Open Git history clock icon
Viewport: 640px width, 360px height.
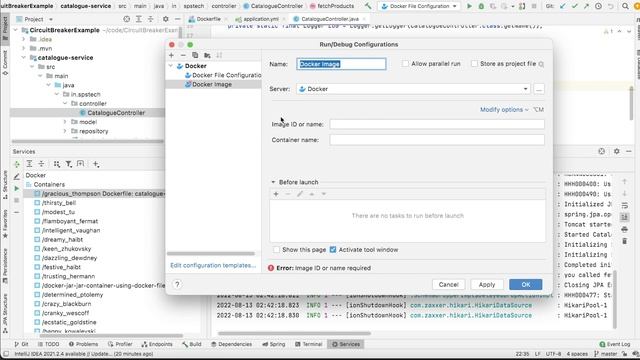598,6
